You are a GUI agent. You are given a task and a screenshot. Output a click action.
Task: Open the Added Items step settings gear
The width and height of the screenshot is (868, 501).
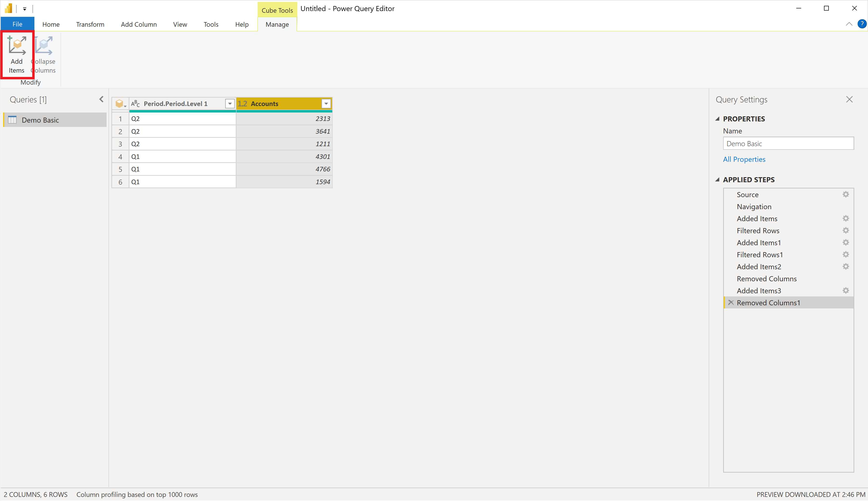[846, 219]
